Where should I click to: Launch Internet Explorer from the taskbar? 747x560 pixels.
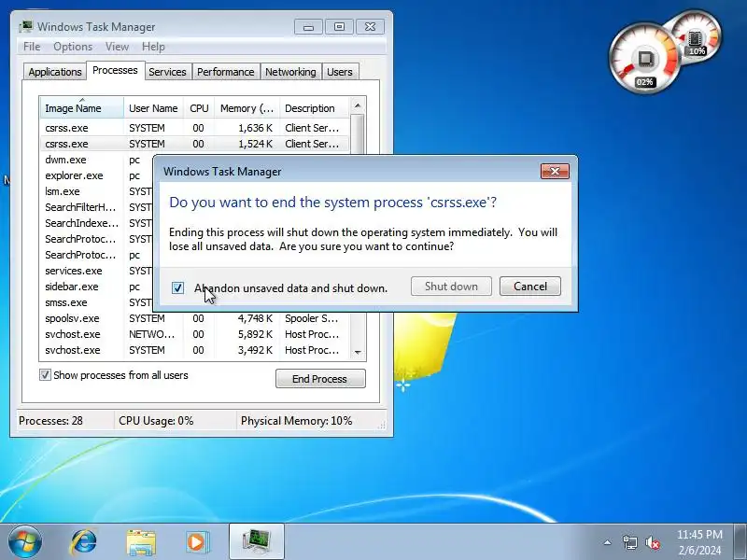click(83, 542)
